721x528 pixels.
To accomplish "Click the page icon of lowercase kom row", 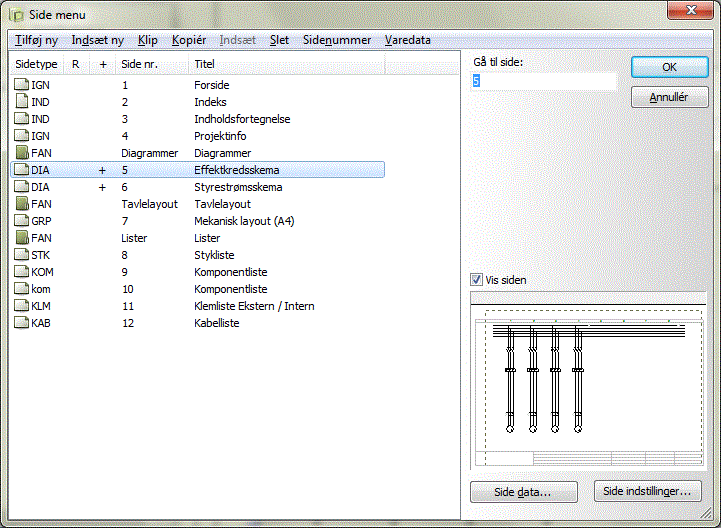I will coord(21,289).
